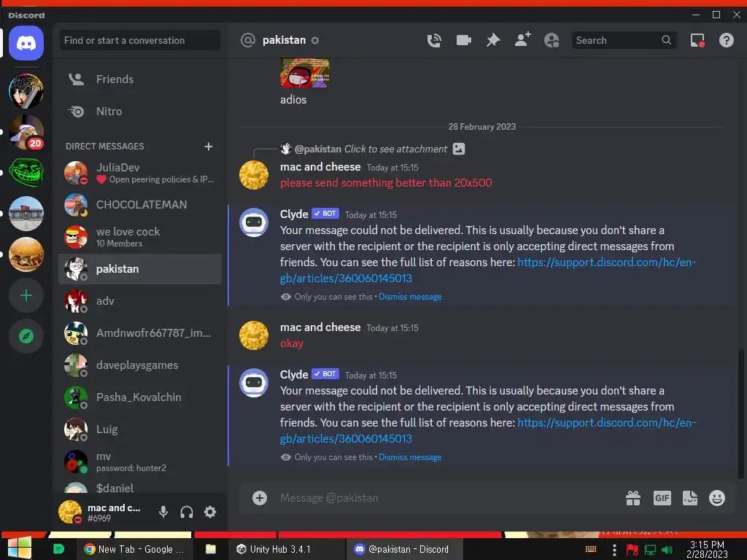This screenshot has height=560, width=747.
Task: Open support link in first Clyde message
Action: coord(488,270)
